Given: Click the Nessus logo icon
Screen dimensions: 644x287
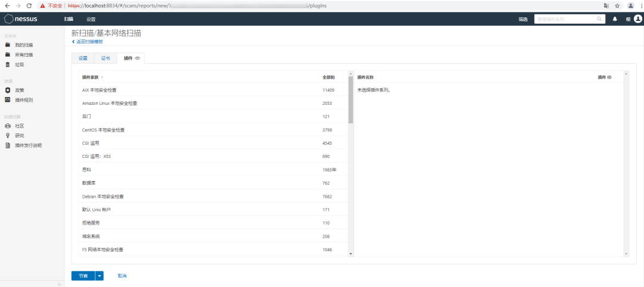Looking at the screenshot, I should click(x=8, y=19).
